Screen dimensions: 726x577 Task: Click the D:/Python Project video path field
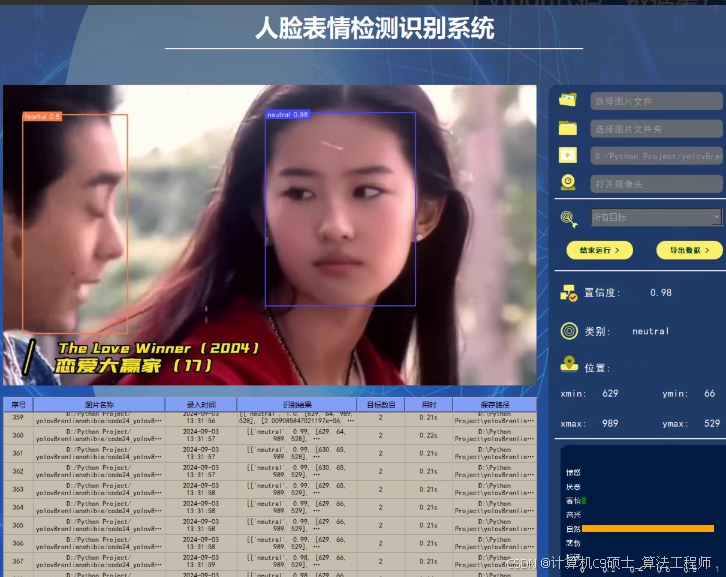click(656, 156)
